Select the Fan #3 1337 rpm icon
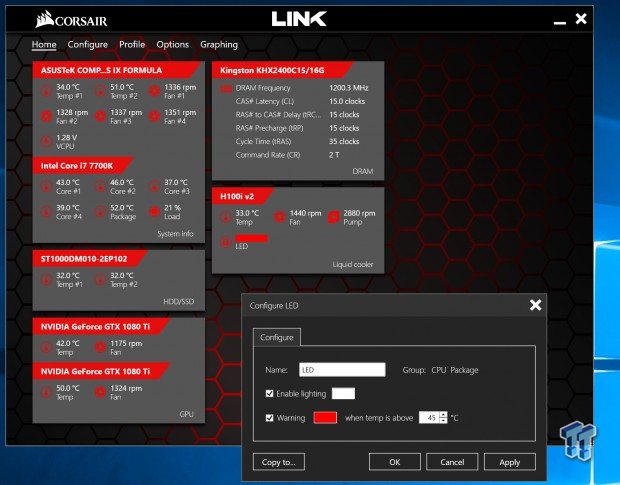This screenshot has width=620, height=485. (100, 116)
